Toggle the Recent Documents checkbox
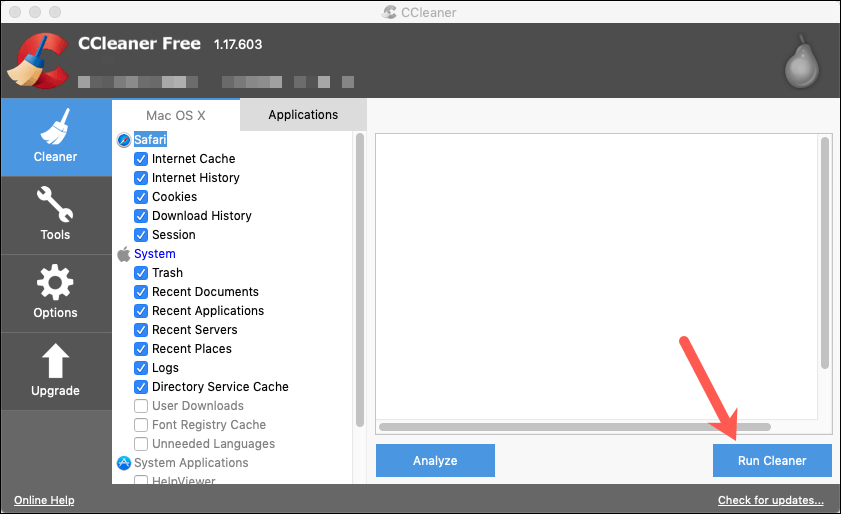 tap(141, 292)
